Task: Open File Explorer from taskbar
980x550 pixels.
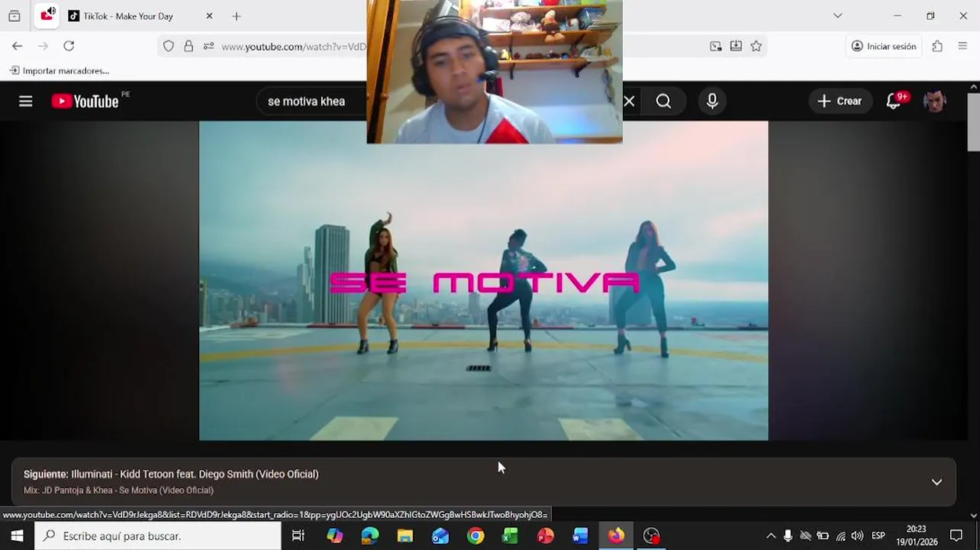Action: (405, 535)
